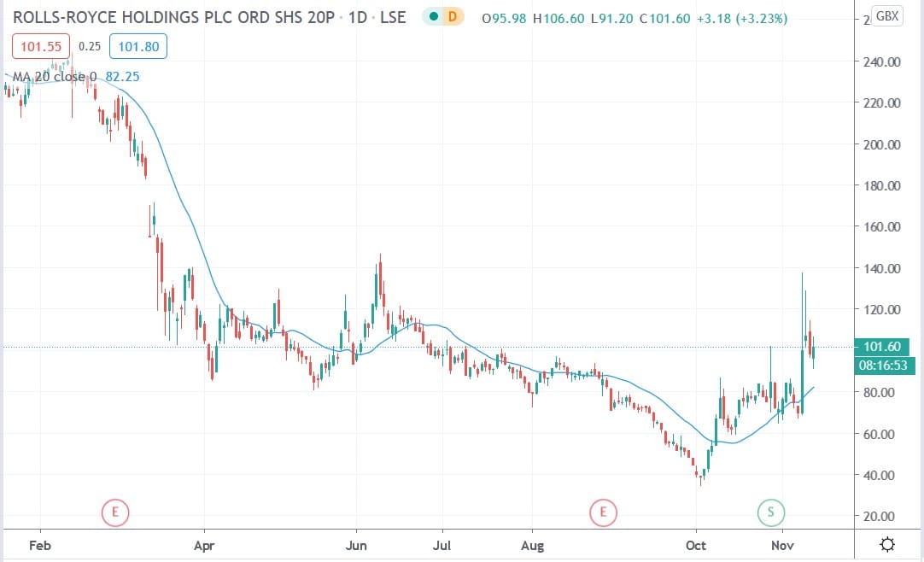The height and width of the screenshot is (562, 924).
Task: Click the Feb date axis label
Action: (40, 546)
